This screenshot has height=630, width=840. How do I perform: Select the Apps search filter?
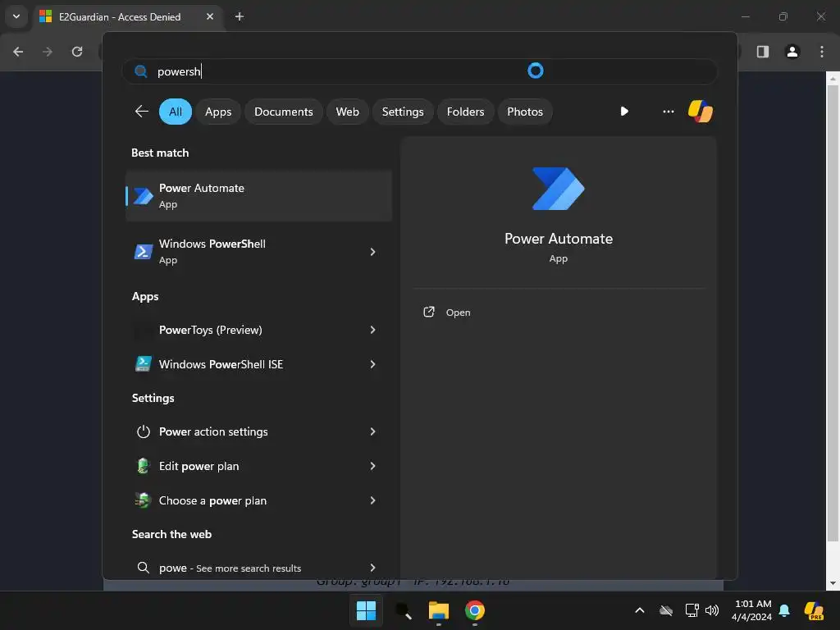pos(218,112)
